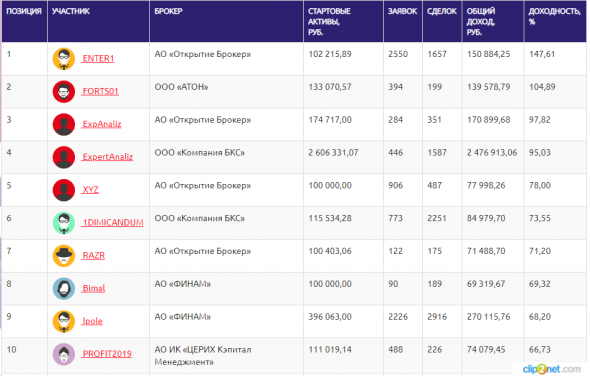Image resolution: width=590 pixels, height=376 pixels.
Task: Select total income 170 899,68
Action: tap(488, 120)
